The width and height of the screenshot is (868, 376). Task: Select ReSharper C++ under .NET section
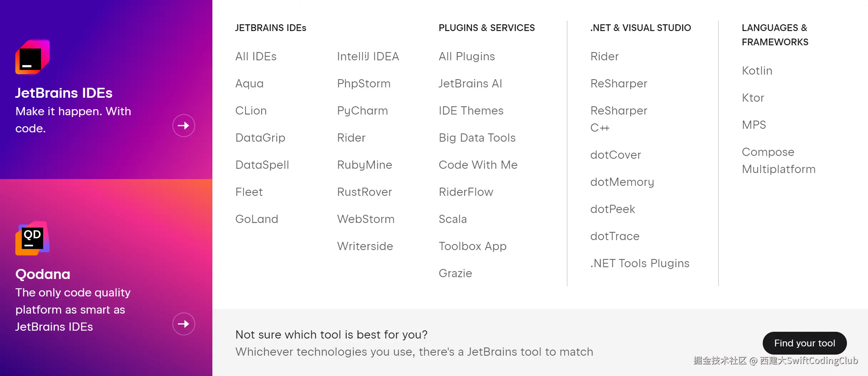[x=619, y=119]
